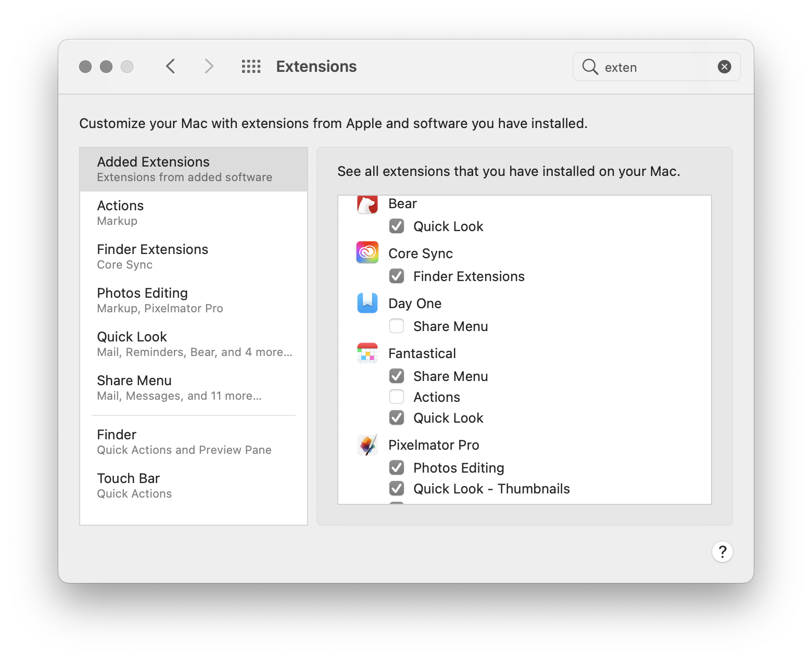Viewport: 812px width, 660px height.
Task: Select Quick Look category in sidebar
Action: (x=194, y=344)
